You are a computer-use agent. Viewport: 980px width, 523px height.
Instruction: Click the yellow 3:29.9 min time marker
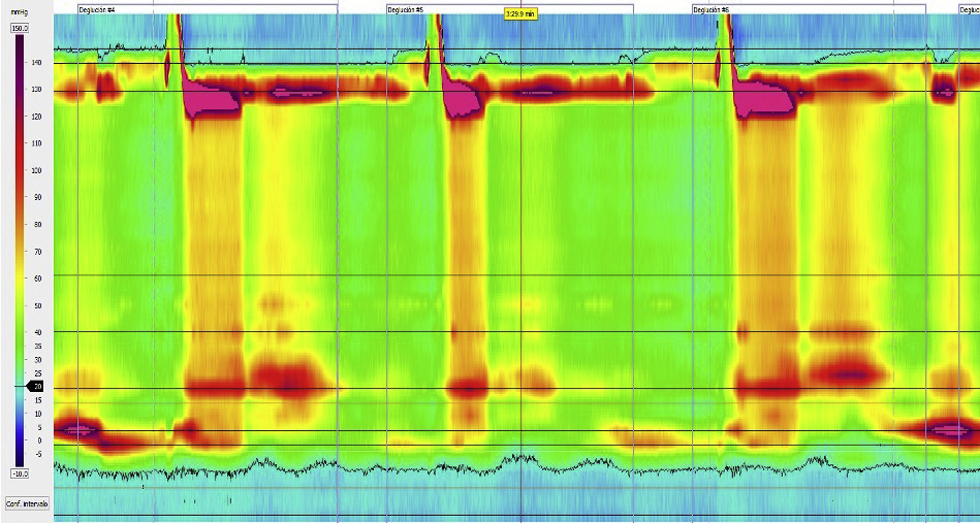click(520, 15)
